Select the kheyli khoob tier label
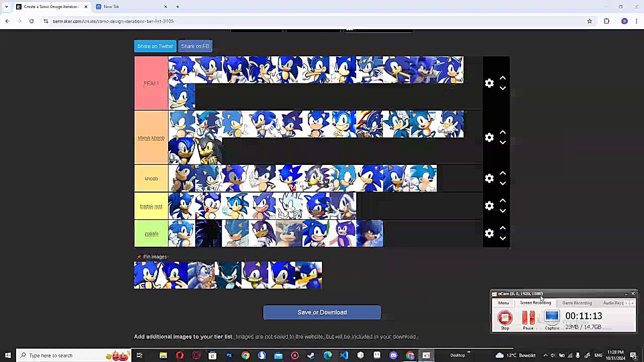The height and width of the screenshot is (362, 644). click(x=151, y=138)
